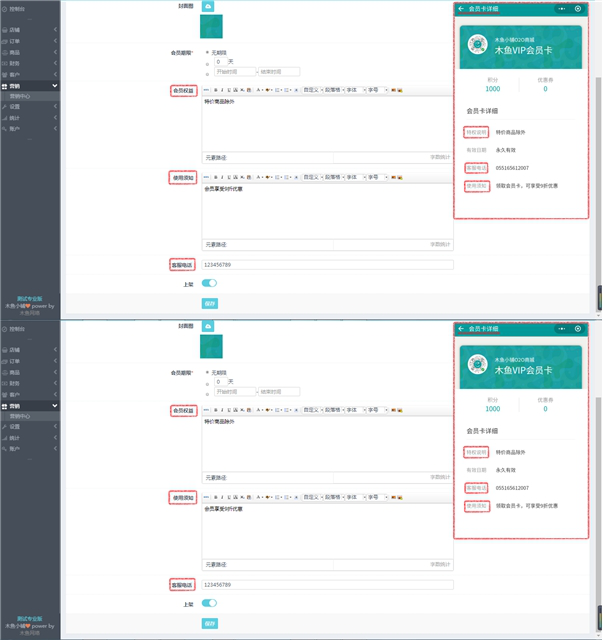The width and height of the screenshot is (603, 640).
Task: Click Bold icon in top 会员权益 editor
Action: coord(216,90)
